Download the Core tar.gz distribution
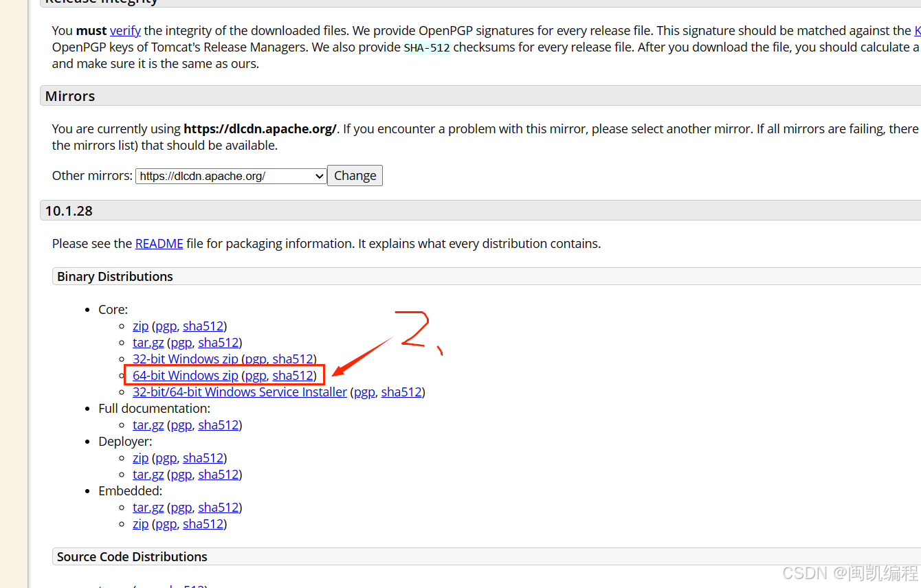Image resolution: width=921 pixels, height=588 pixels. point(148,342)
